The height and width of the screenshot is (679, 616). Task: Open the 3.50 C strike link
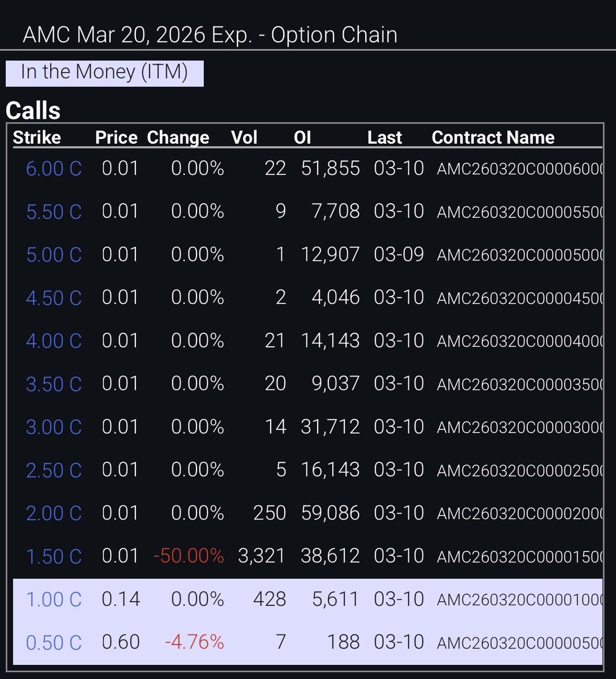(54, 384)
